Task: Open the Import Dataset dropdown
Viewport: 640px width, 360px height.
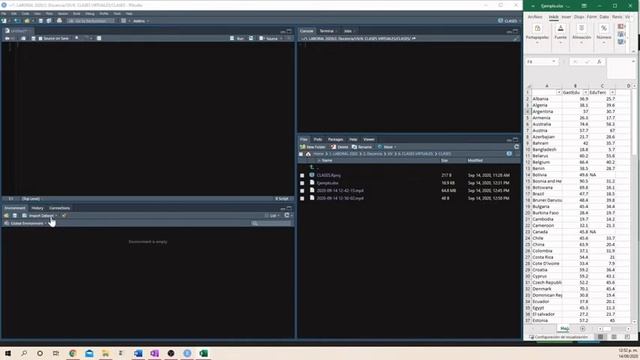Action: pyautogui.click(x=40, y=216)
